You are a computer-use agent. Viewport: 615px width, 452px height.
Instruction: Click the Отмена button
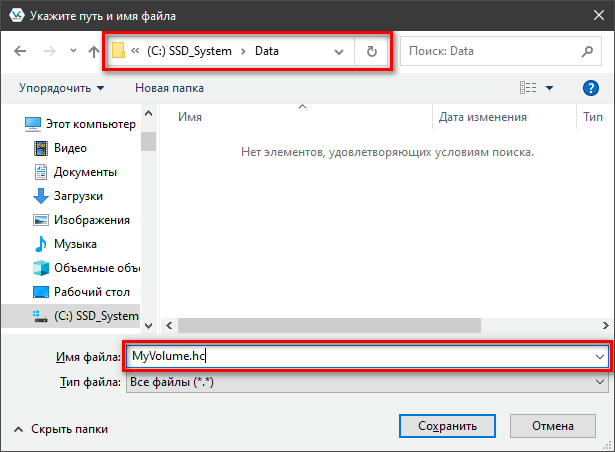coord(552,426)
